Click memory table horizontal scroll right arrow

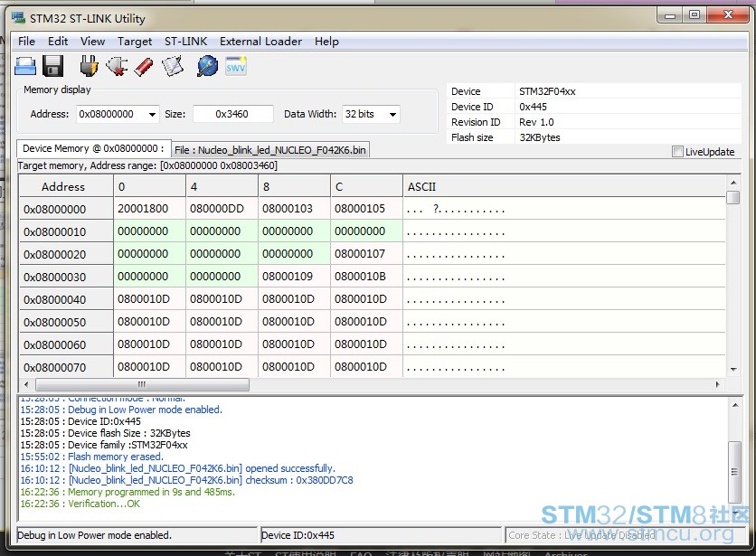pyautogui.click(x=717, y=384)
